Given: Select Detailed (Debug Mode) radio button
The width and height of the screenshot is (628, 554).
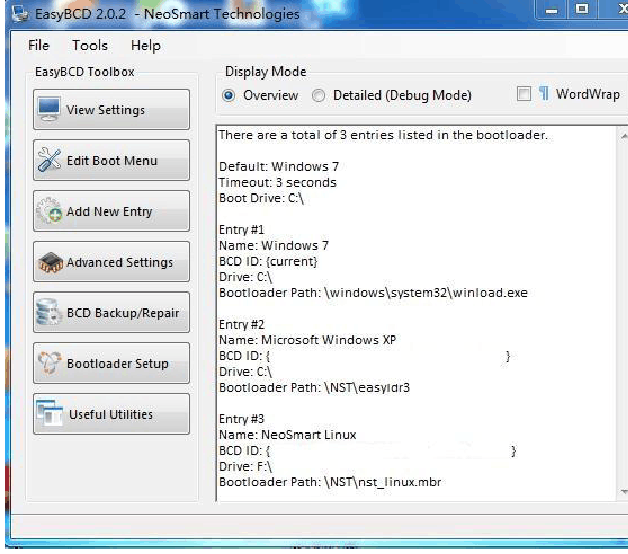Looking at the screenshot, I should click(319, 95).
